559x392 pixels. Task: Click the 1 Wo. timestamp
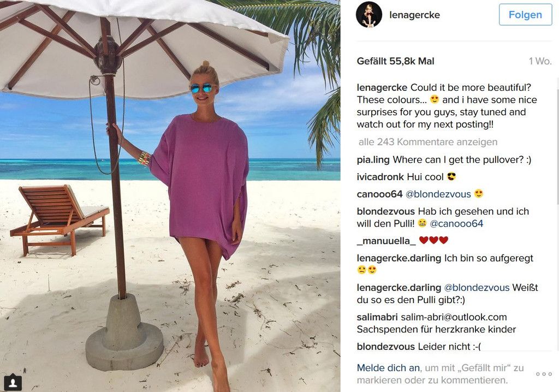[x=540, y=61]
